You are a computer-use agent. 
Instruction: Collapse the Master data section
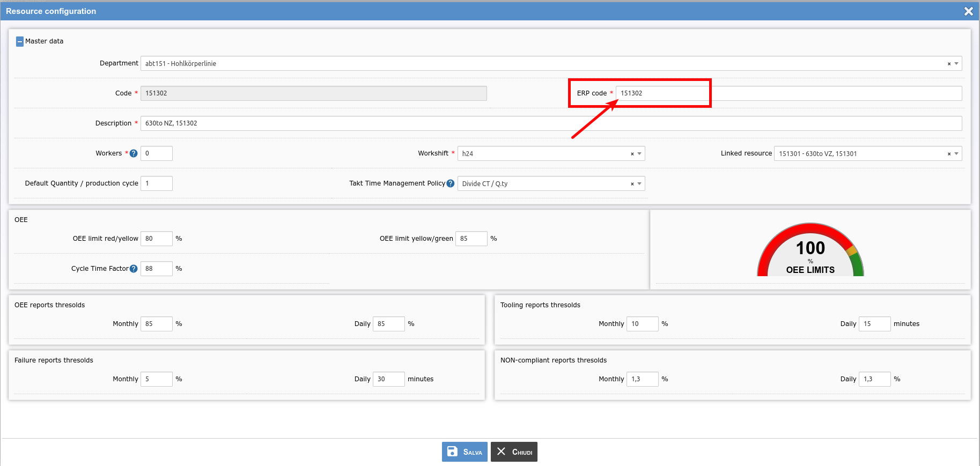(x=20, y=41)
